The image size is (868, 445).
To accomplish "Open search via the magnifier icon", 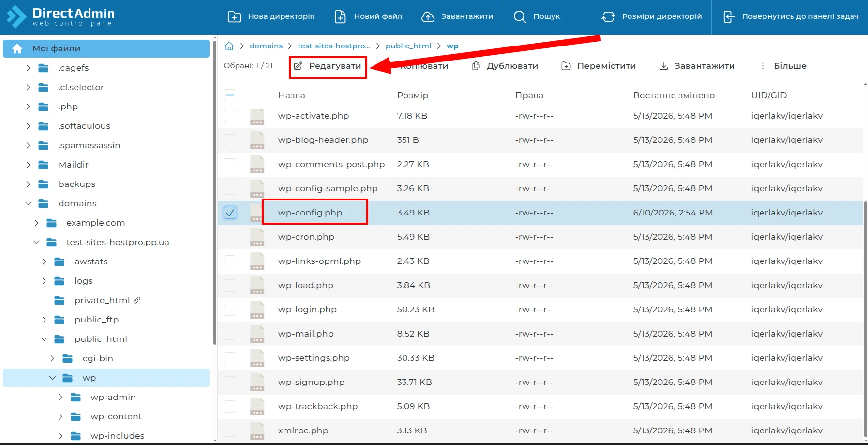I will pyautogui.click(x=520, y=17).
